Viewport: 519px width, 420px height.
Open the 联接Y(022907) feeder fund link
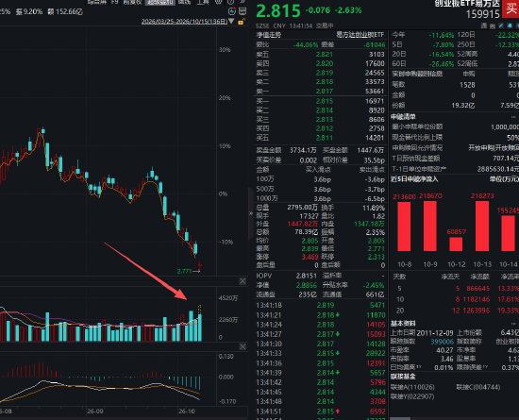[412, 396]
